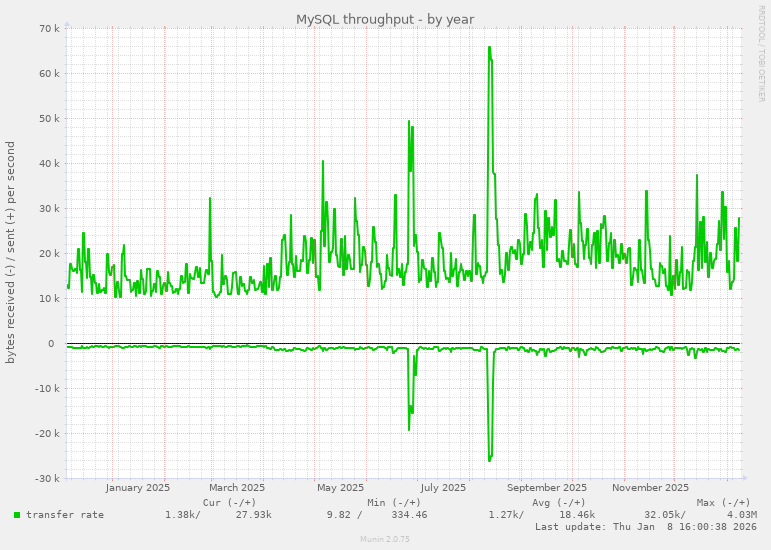Click the average sent value '18.46k'
The height and width of the screenshot is (550, 771).
click(577, 515)
